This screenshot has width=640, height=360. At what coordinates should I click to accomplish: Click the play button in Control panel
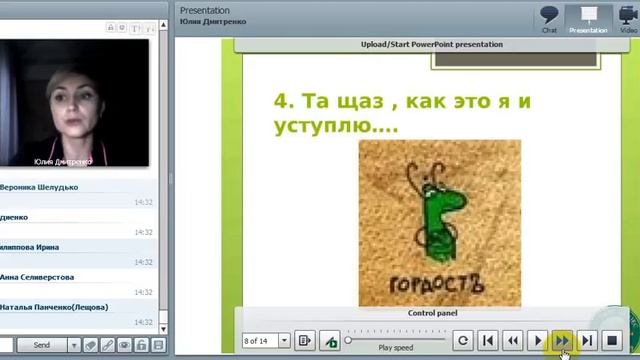[538, 340]
